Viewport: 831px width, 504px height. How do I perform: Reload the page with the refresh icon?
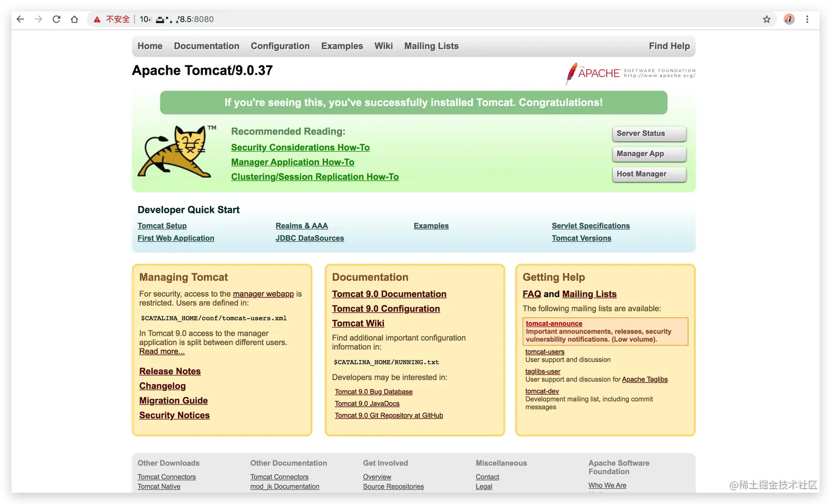tap(56, 19)
